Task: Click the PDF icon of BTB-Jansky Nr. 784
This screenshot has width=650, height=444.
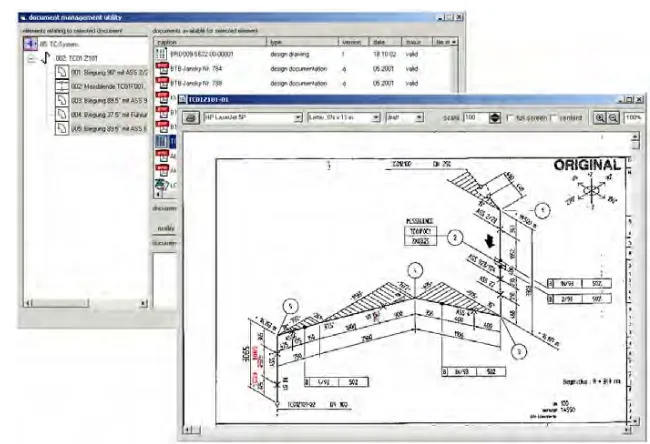Action: [x=162, y=69]
